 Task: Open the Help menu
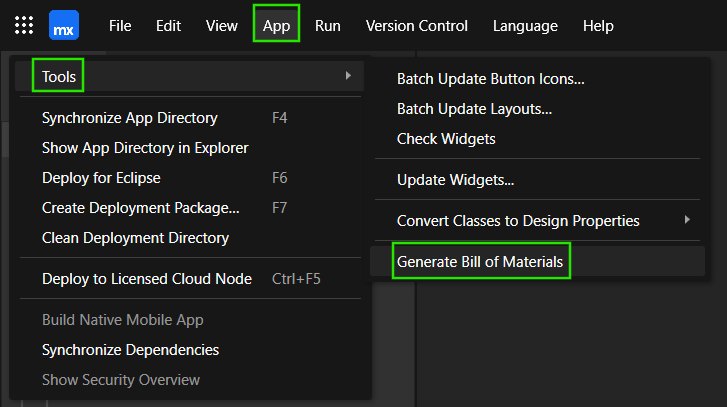(598, 25)
